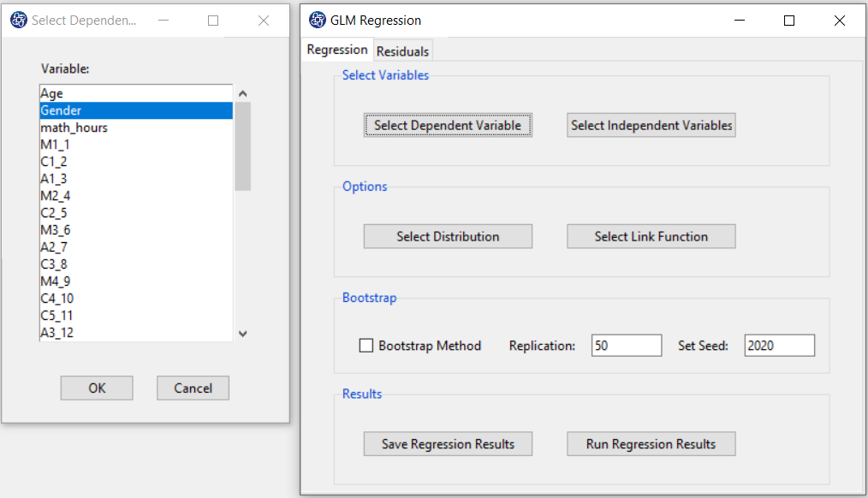
Task: Confirm selection with OK button
Action: click(x=97, y=388)
